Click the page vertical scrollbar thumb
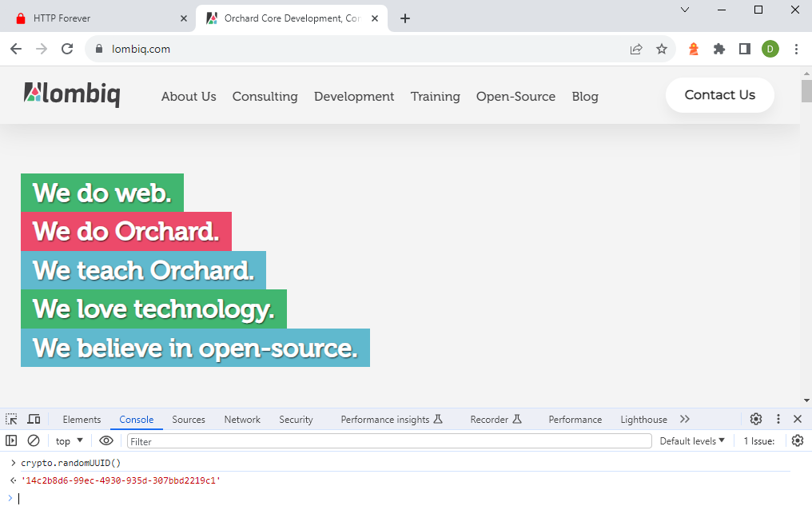The image size is (812, 518). coord(806,91)
